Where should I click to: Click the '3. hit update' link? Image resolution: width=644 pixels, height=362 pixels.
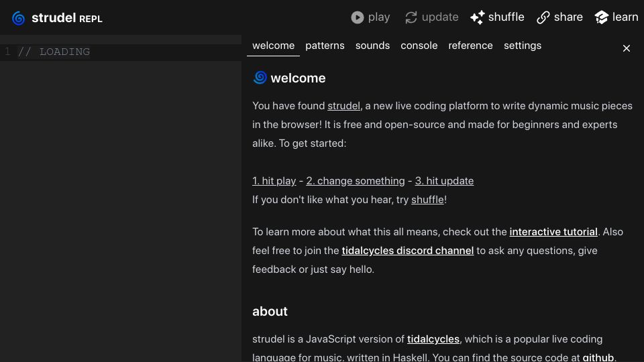pyautogui.click(x=444, y=181)
